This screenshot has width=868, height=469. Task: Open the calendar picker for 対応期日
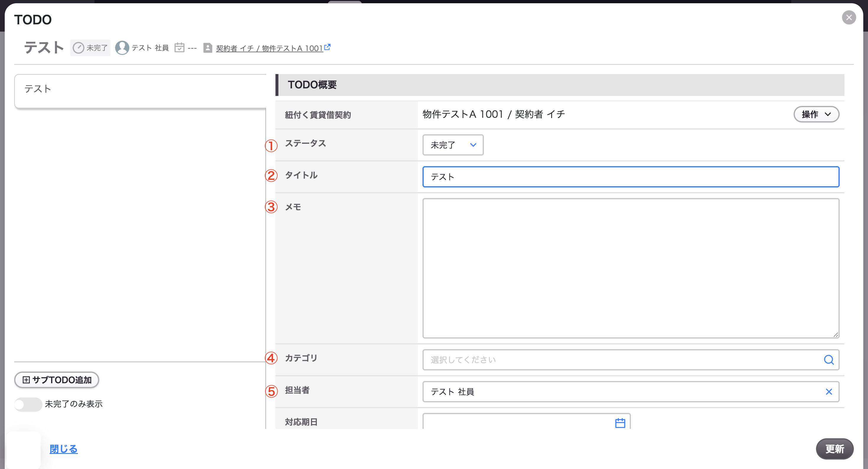tap(620, 423)
